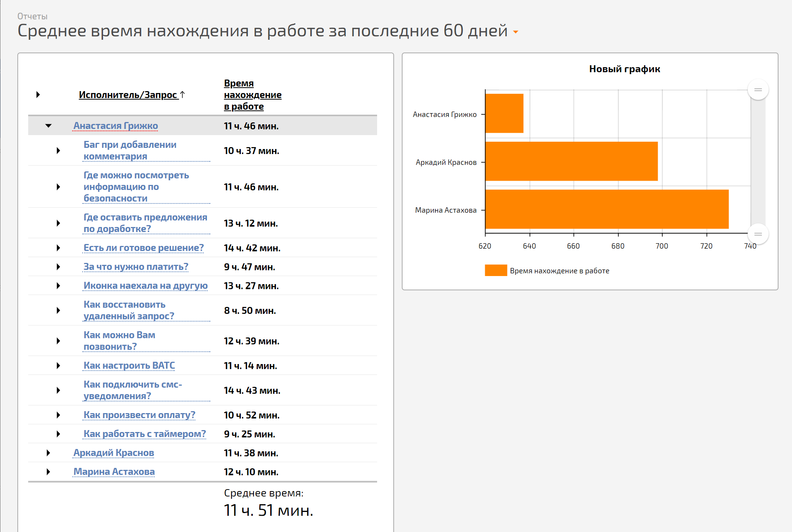
Task: Expand row Как можно Вам позвонить?
Action: 58,341
